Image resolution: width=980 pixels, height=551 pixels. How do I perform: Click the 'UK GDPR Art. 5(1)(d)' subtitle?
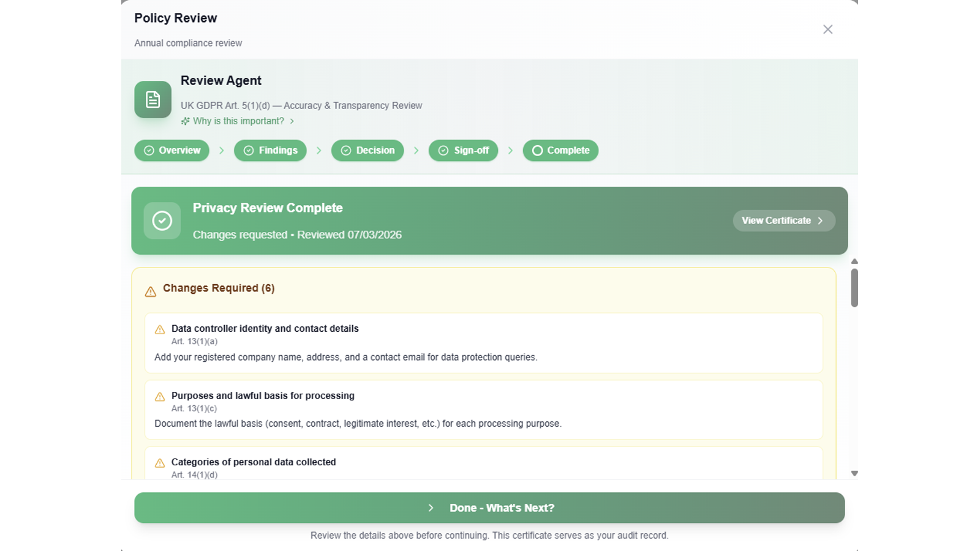301,106
